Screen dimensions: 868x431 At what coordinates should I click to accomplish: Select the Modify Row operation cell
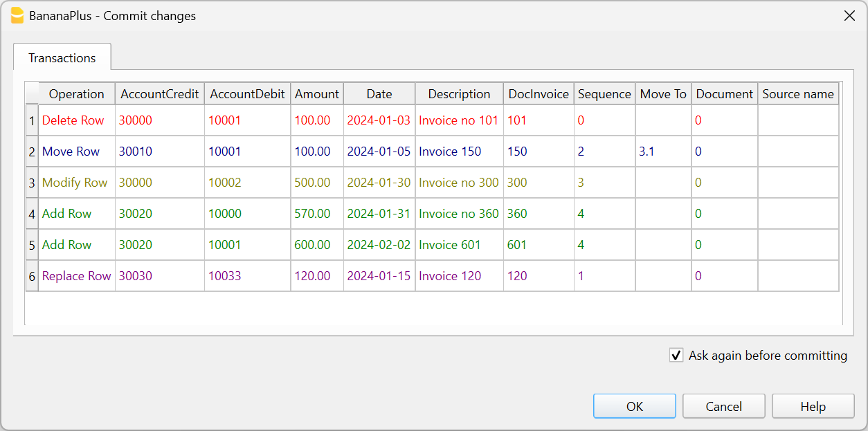(x=75, y=183)
